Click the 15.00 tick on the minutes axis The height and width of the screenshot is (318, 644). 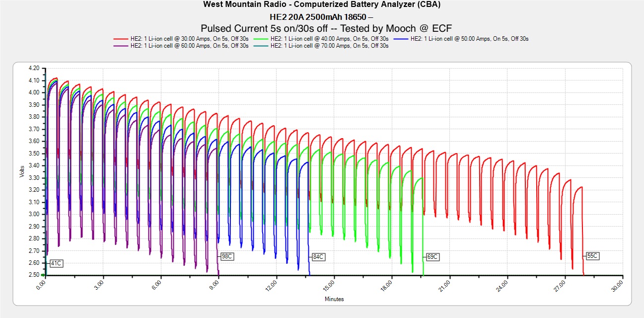(x=330, y=287)
